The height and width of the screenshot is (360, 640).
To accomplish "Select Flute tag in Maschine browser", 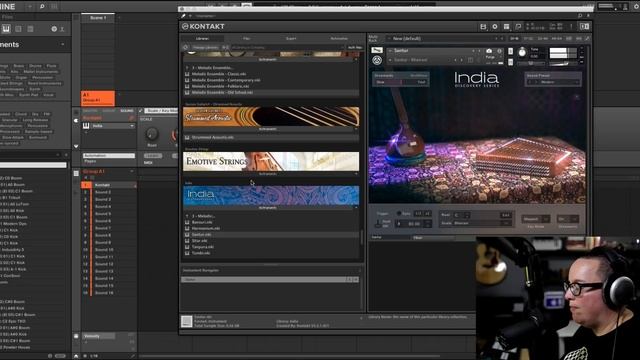I will coord(51,66).
